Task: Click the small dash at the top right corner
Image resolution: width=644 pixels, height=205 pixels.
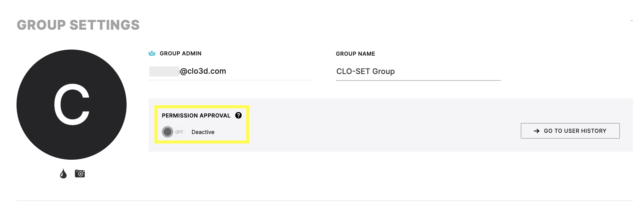Action: coord(631,20)
